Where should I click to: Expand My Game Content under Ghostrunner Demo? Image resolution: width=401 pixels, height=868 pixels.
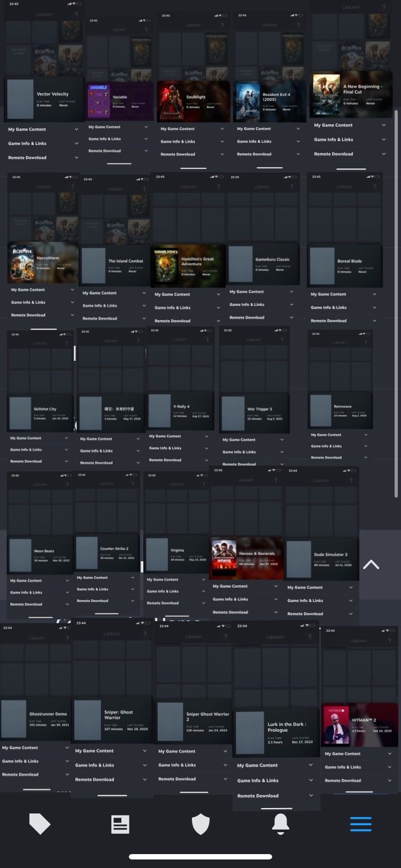click(x=35, y=748)
